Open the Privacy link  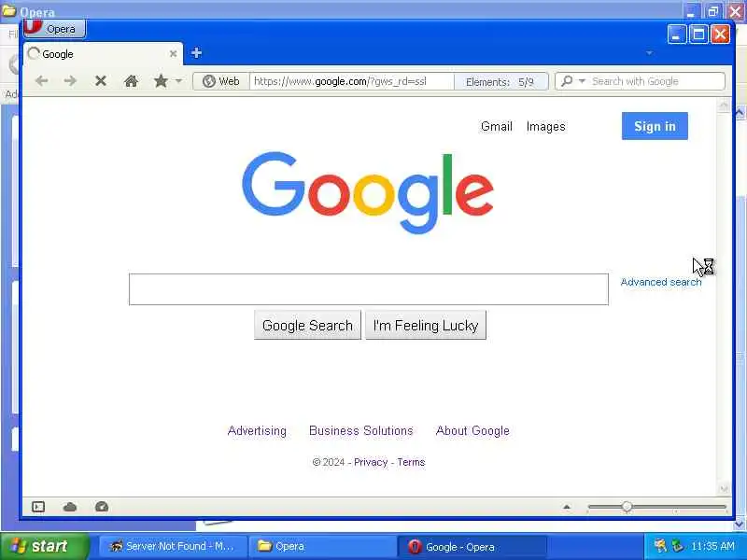371,462
